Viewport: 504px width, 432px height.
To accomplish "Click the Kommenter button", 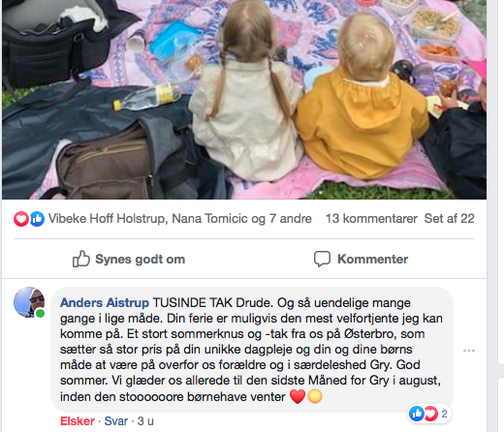I will pos(361,259).
